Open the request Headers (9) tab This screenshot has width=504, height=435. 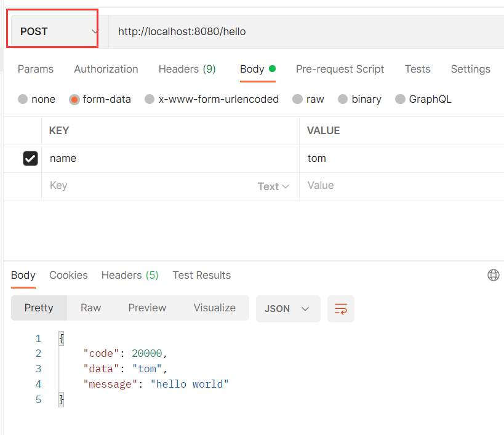click(187, 69)
